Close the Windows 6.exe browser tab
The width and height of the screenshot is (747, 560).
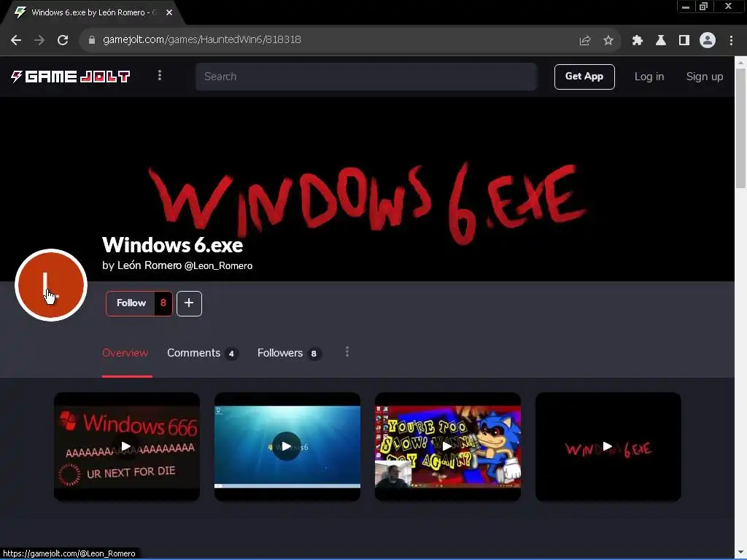click(169, 12)
